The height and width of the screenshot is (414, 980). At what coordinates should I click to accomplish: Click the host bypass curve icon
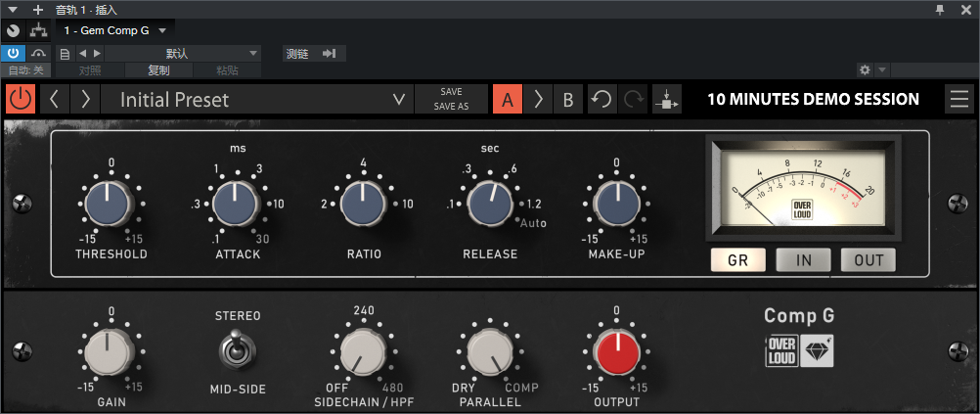(x=39, y=53)
